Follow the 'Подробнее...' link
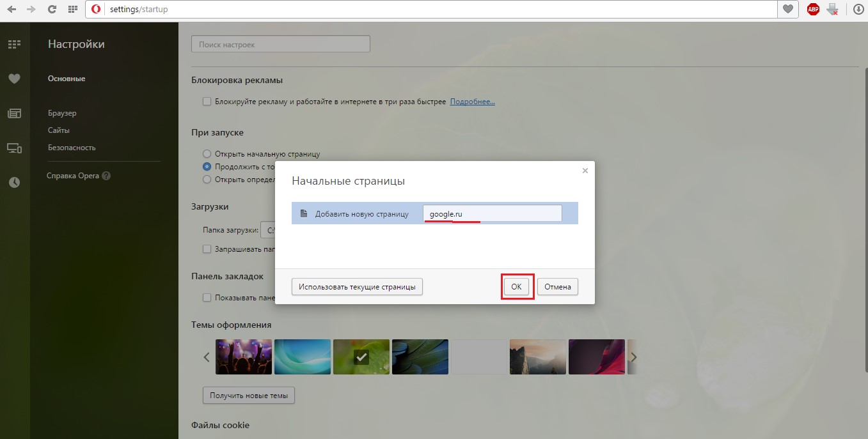Screen dimensions: 868x439 [472, 102]
